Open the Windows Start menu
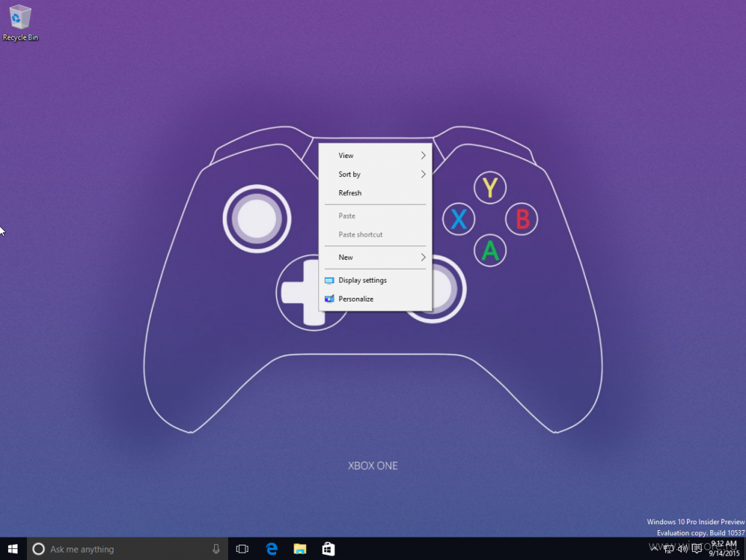Viewport: 746px width, 560px height. [13, 549]
